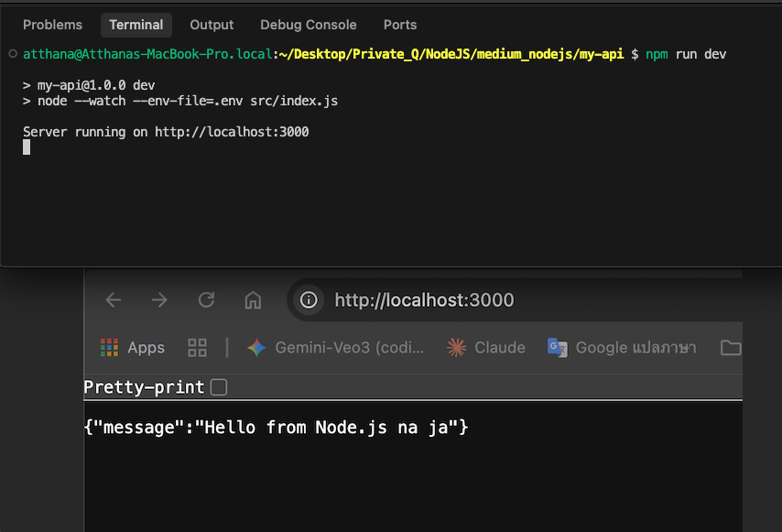Open the Output tab

point(212,25)
